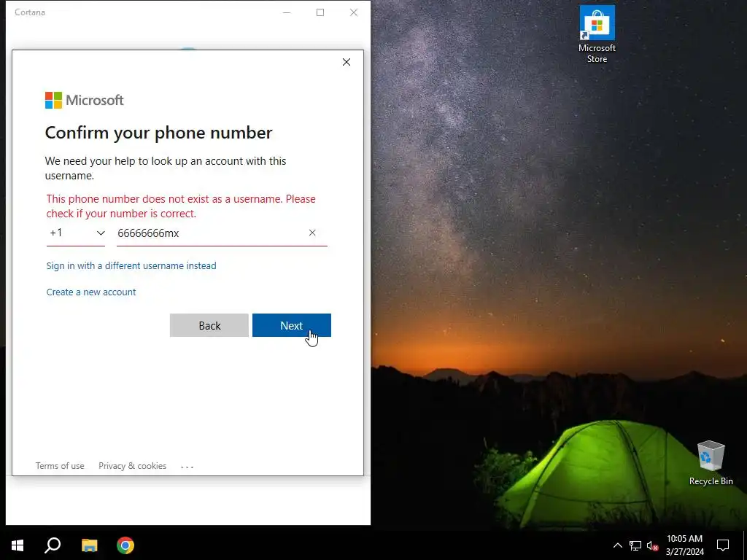The height and width of the screenshot is (560, 747).
Task: Click the Cortana window title text
Action: (x=29, y=12)
